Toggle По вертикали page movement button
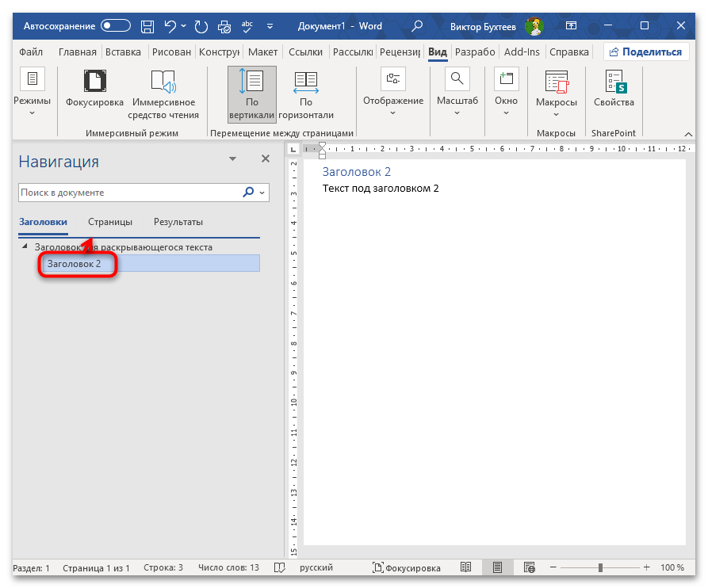The width and height of the screenshot is (708, 588). click(252, 94)
